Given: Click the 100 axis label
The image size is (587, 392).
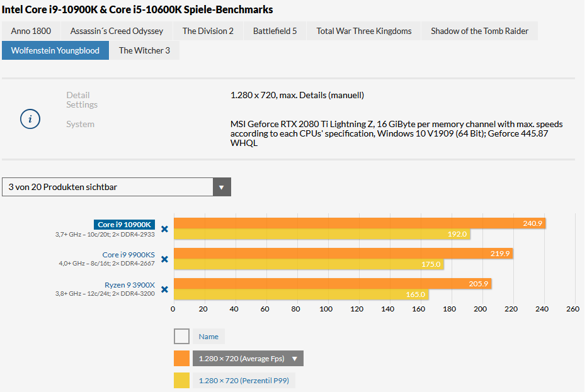Looking at the screenshot, I should 326,308.
